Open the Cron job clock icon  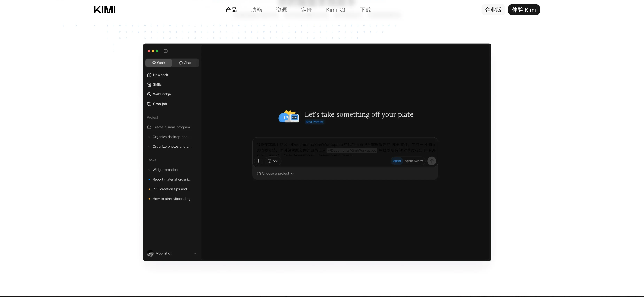149,104
